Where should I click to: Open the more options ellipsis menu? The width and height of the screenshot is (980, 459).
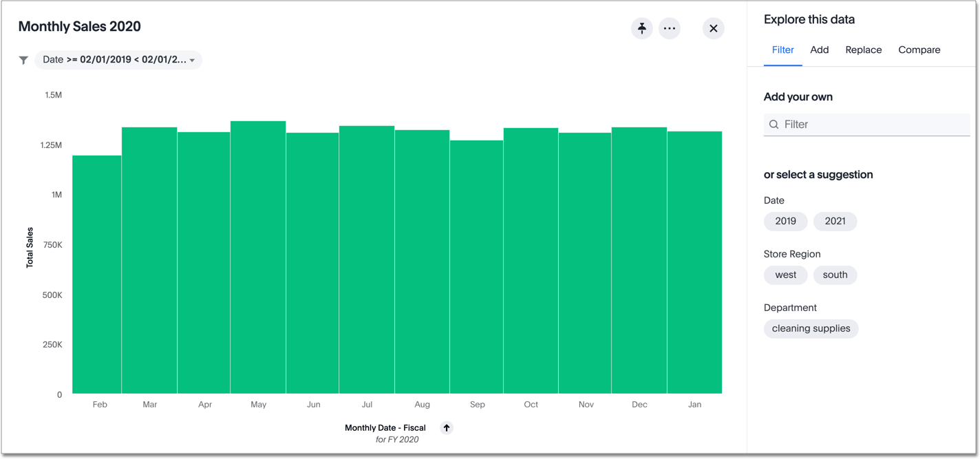670,28
